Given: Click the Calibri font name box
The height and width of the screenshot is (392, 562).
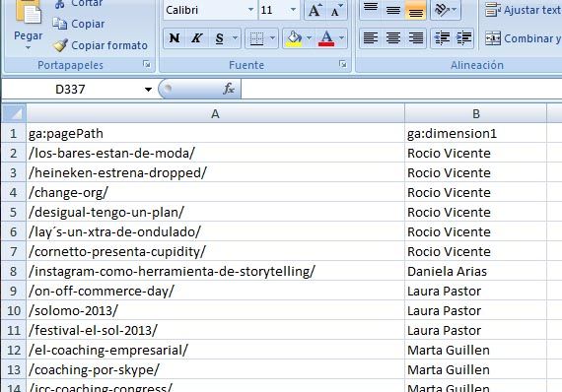Looking at the screenshot, I should point(205,10).
